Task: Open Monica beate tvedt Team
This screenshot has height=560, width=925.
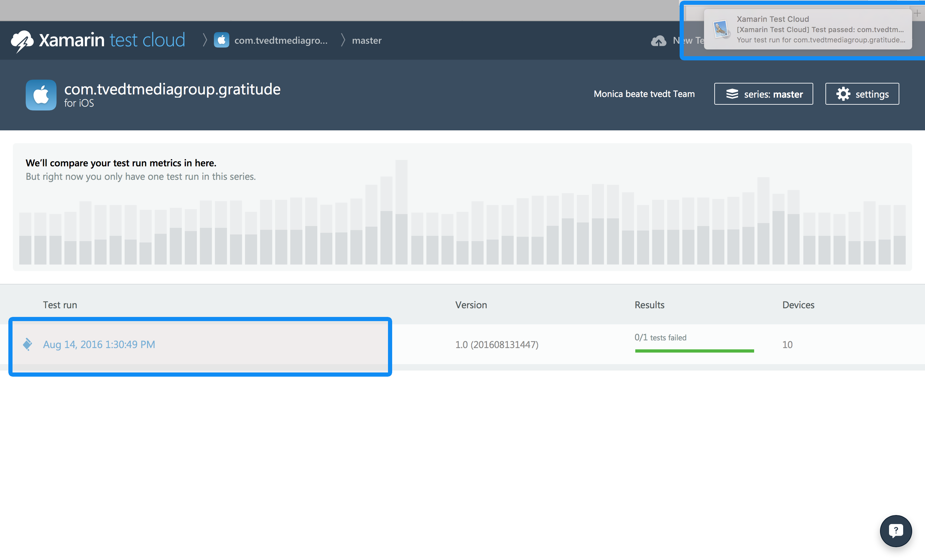Action: point(644,94)
